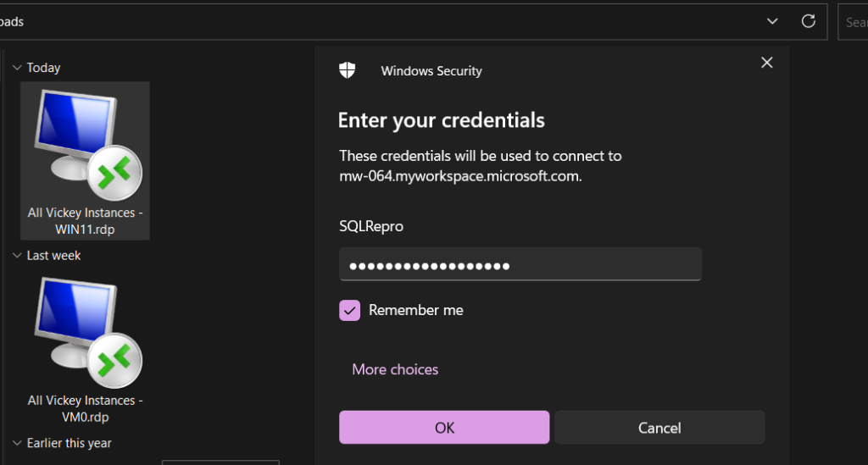Screen dimensions: 868x465
Task: Open the More choices link
Action: pyautogui.click(x=395, y=369)
